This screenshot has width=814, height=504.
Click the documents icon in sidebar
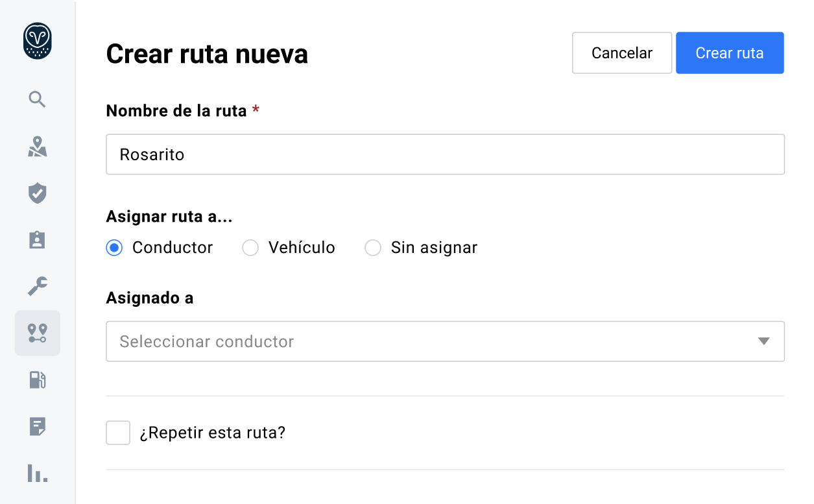[37, 426]
